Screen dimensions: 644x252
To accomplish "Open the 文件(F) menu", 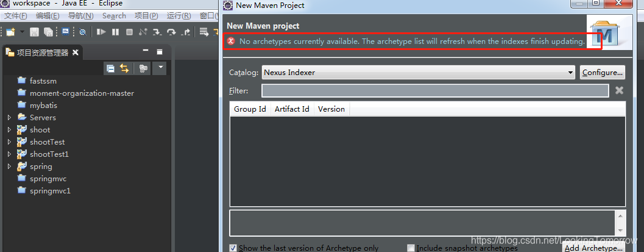I will click(x=16, y=16).
